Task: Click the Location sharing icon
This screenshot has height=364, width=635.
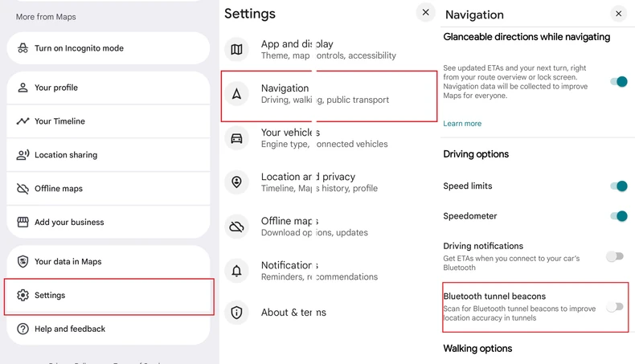Action: tap(23, 155)
